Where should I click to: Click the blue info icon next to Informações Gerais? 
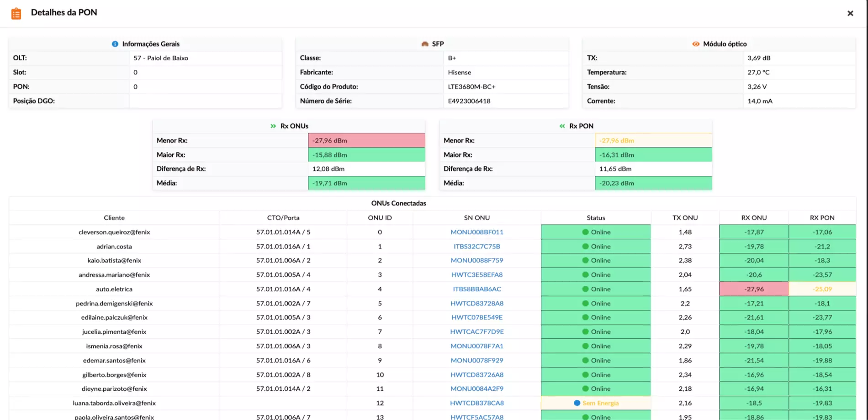pos(115,44)
